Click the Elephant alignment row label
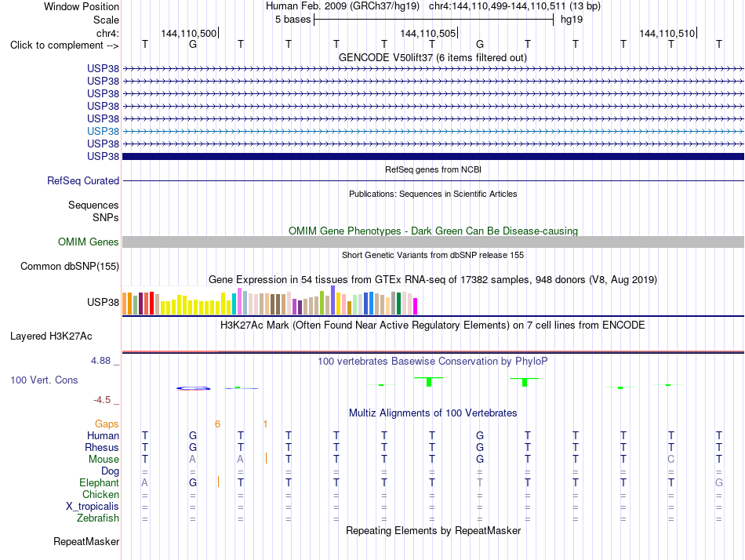The image size is (745, 560). [x=100, y=482]
